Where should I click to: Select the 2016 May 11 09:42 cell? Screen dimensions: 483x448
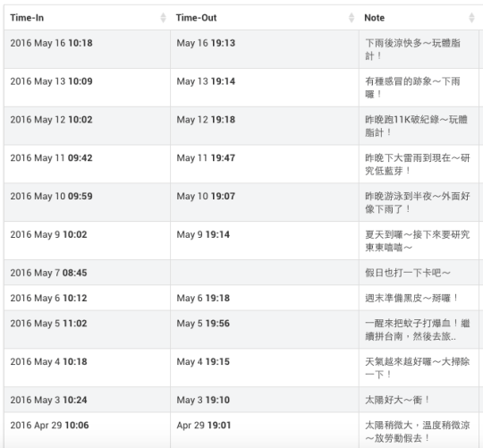pos(87,165)
